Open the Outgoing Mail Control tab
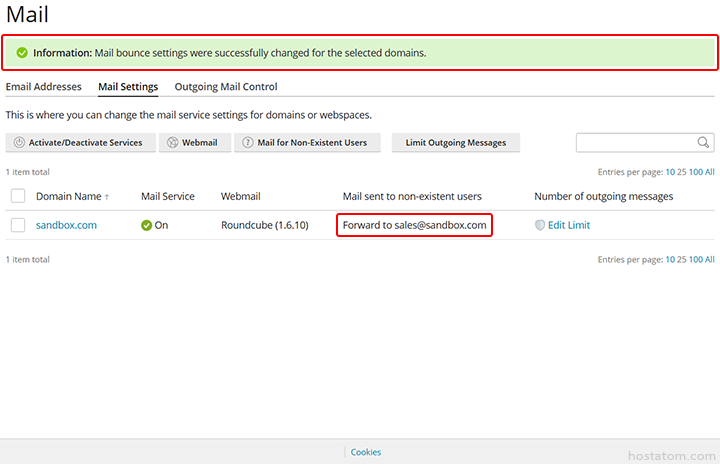 point(226,87)
